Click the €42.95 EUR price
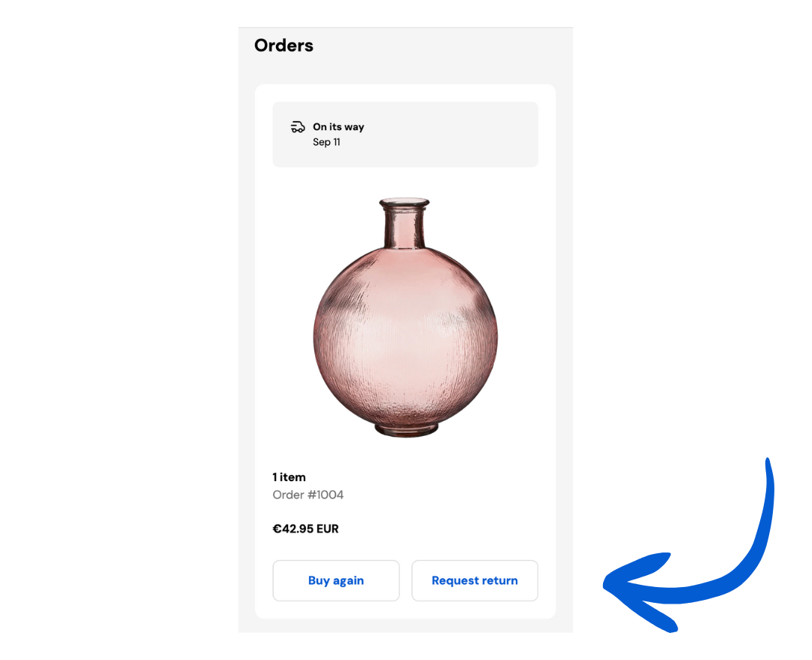 click(x=305, y=529)
